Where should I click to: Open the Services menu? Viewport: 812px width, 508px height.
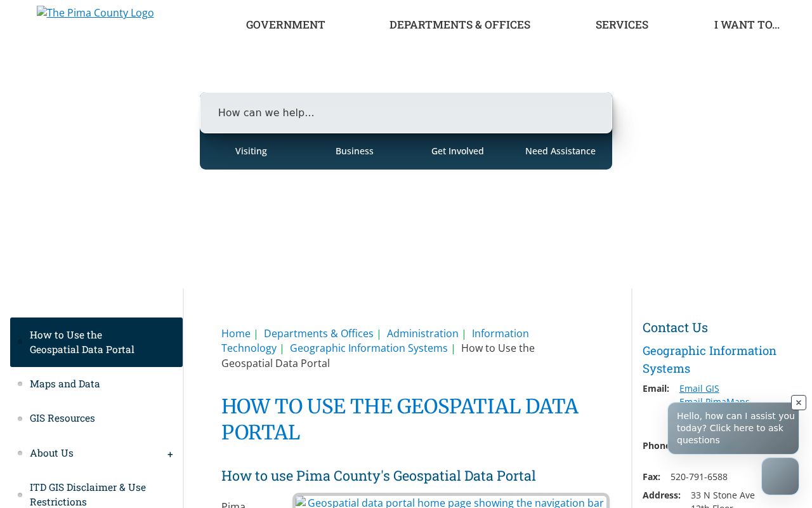(x=622, y=25)
